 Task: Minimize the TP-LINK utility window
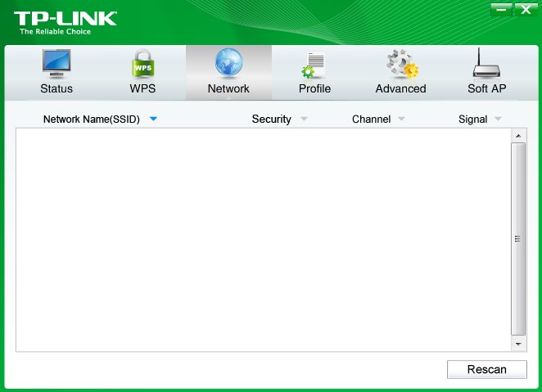tap(501, 9)
